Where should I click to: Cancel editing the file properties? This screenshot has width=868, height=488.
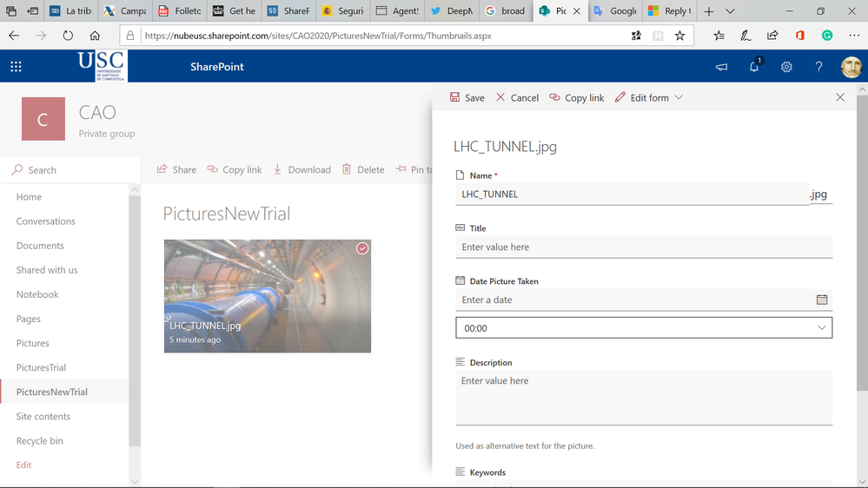click(x=517, y=97)
